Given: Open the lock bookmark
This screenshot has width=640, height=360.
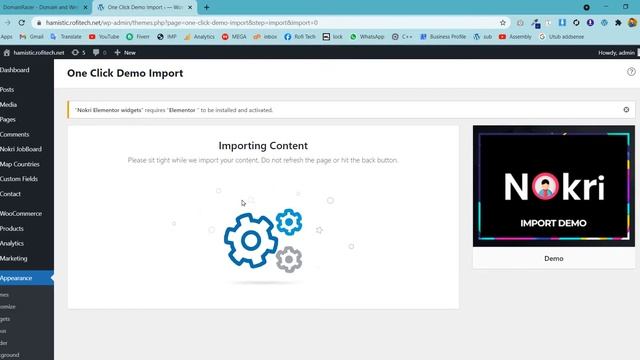Looking at the screenshot, I should coord(333,37).
